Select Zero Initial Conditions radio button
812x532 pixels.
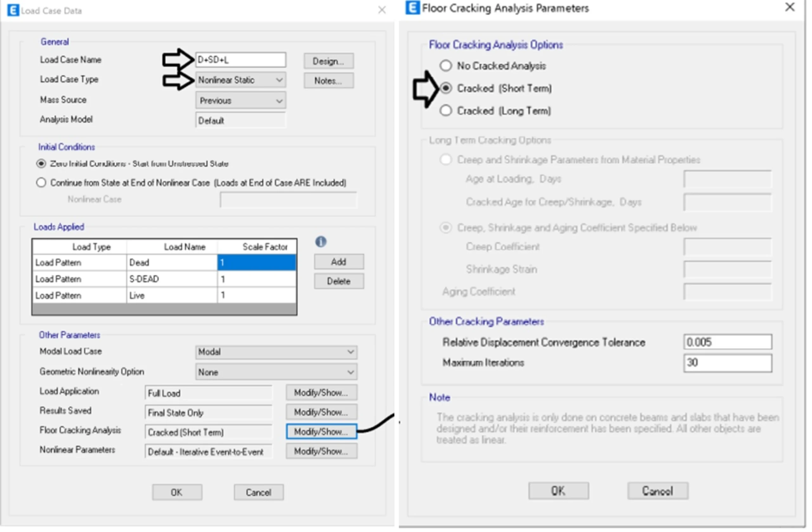tap(41, 164)
